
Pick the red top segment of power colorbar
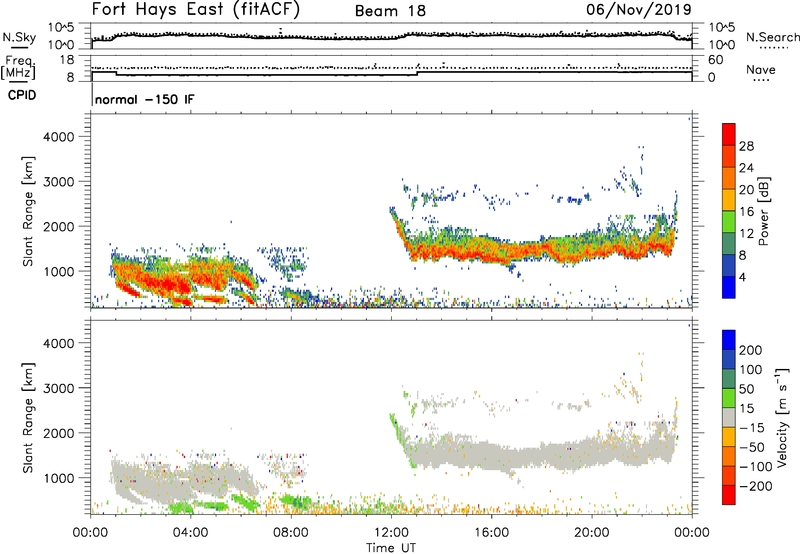click(x=729, y=134)
